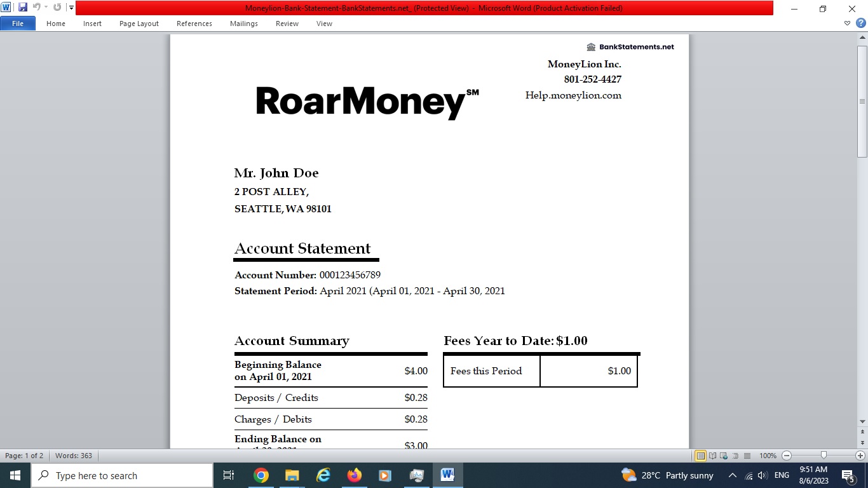
Task: Click the Redo/Repeat icon
Action: tap(57, 8)
